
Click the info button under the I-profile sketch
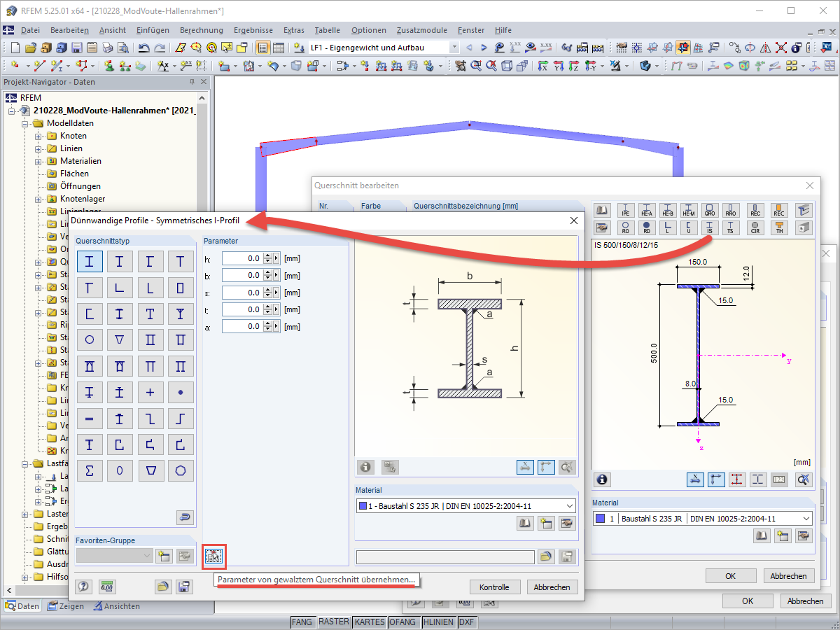tap(365, 467)
